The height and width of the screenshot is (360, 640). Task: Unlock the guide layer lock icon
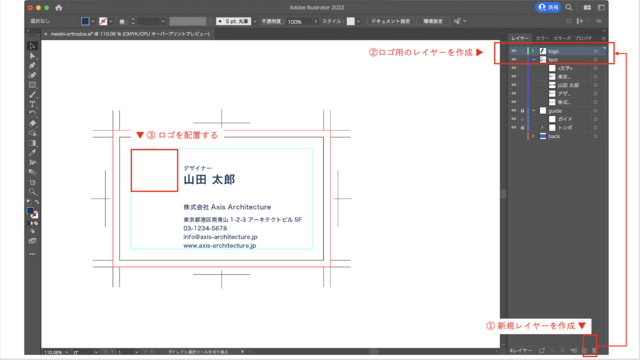coord(522,111)
